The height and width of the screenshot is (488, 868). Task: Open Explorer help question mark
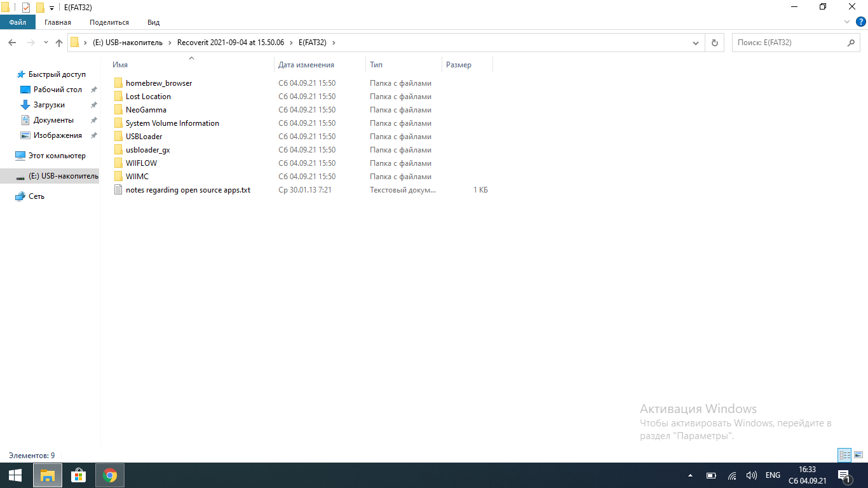(861, 22)
